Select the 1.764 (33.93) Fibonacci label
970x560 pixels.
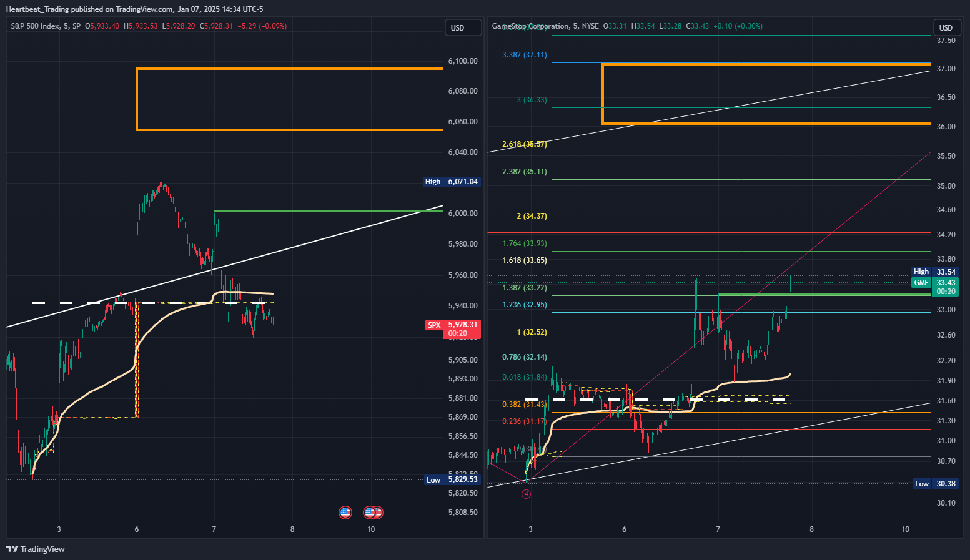525,243
